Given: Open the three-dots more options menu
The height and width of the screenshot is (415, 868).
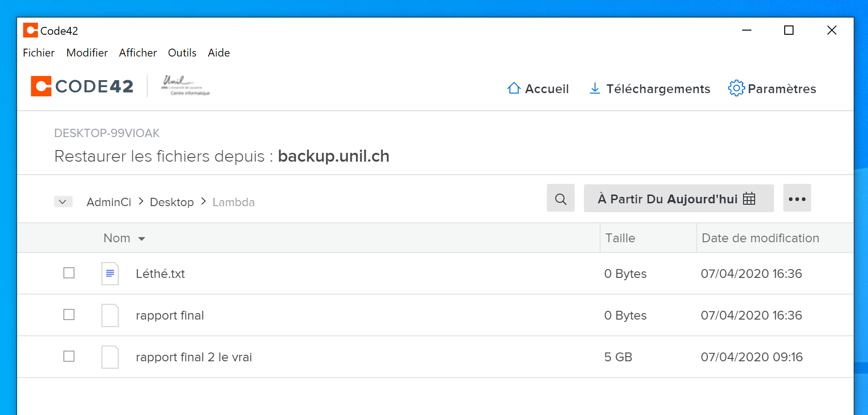Looking at the screenshot, I should [x=797, y=199].
